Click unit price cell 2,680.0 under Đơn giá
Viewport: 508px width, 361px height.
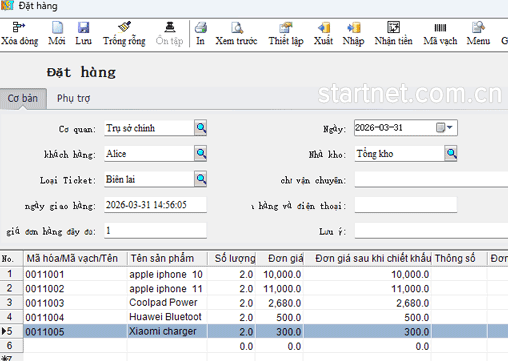[280, 303]
